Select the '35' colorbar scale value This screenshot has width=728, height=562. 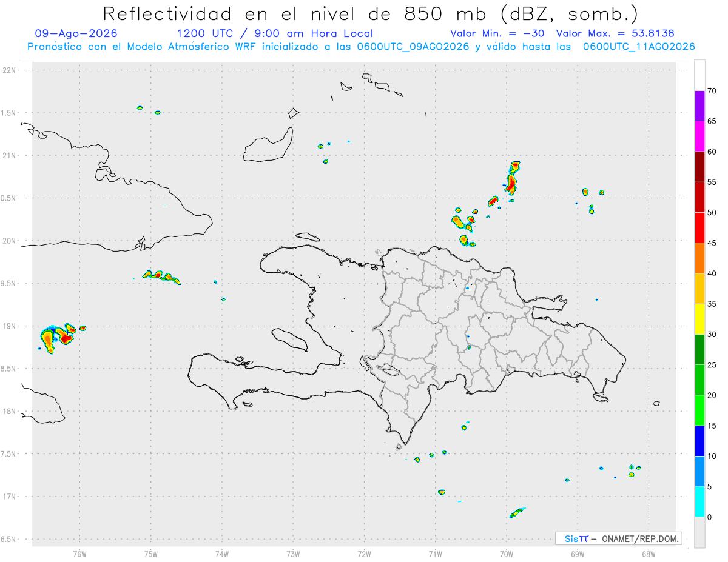coord(712,304)
